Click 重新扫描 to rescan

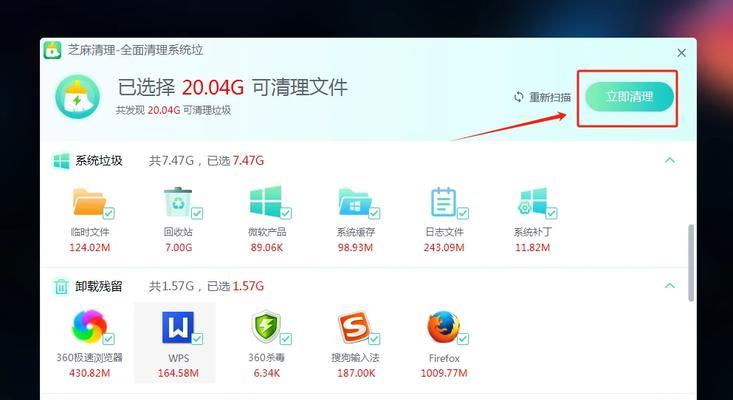[x=542, y=97]
